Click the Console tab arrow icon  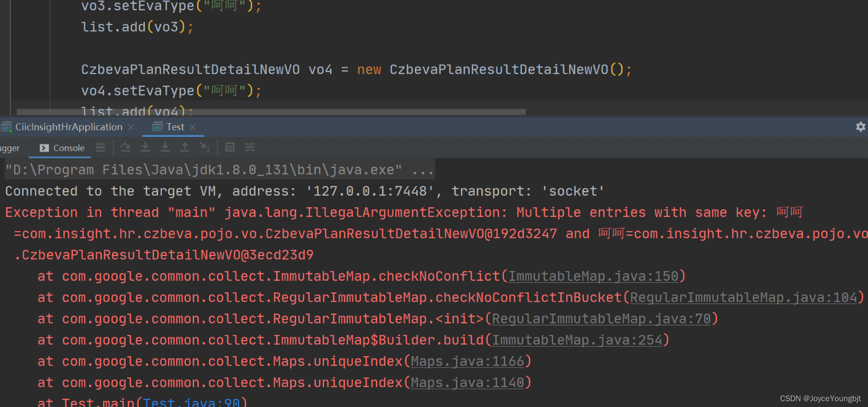pos(44,148)
